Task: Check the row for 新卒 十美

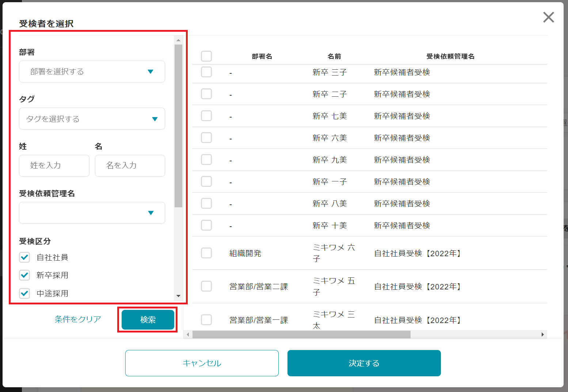Action: (x=206, y=225)
